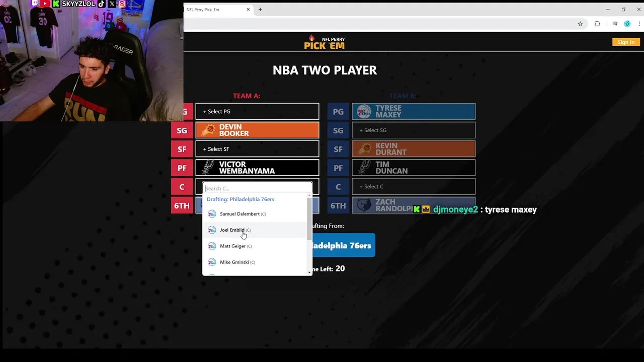Click the Twitch icon in stream overlay
The image size is (644, 362).
tap(35, 4)
